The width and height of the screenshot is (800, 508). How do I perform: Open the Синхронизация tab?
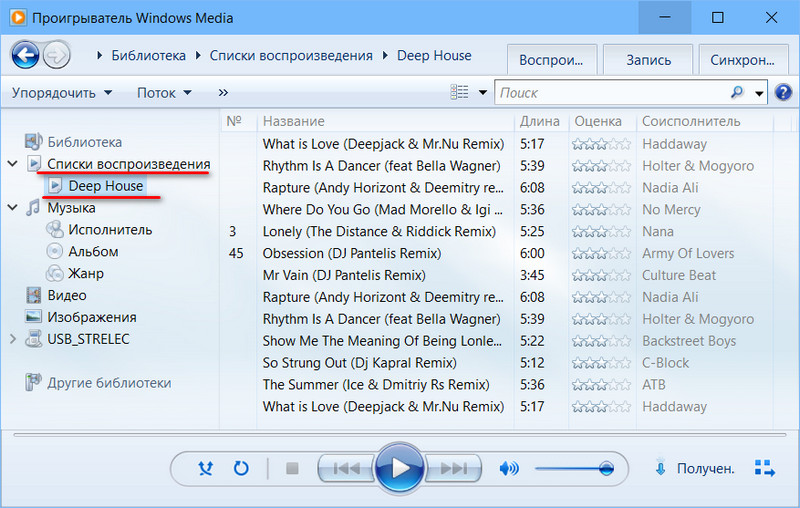click(x=742, y=60)
